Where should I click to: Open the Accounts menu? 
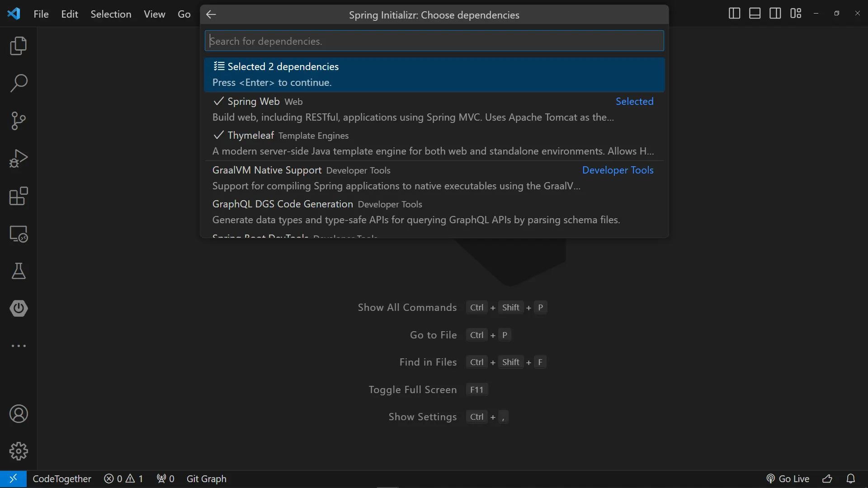[x=19, y=414]
